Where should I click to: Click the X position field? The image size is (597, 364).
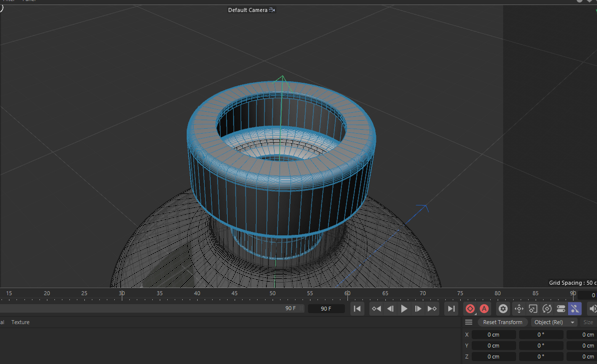(494, 335)
